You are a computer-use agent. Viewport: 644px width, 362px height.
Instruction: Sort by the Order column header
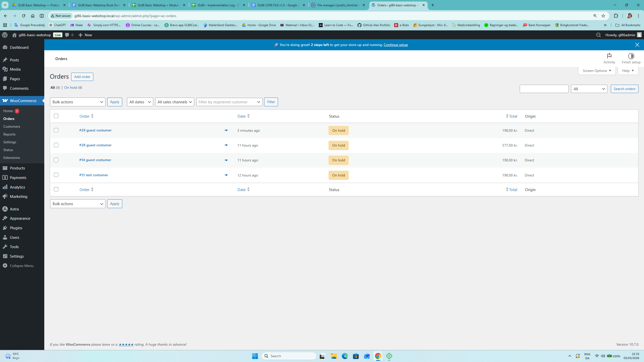(86, 116)
